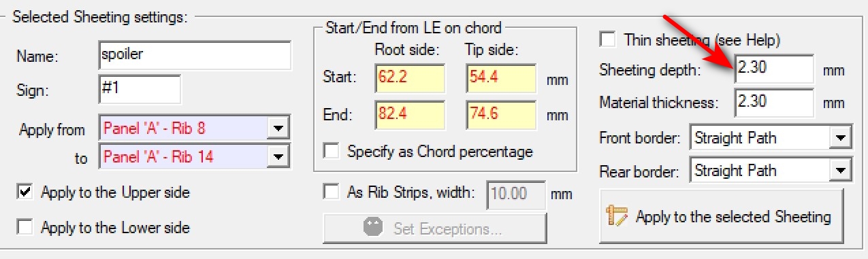Screen dimensions: 868x259
Task: Click the sheeting icon on Apply button
Action: coord(617,216)
